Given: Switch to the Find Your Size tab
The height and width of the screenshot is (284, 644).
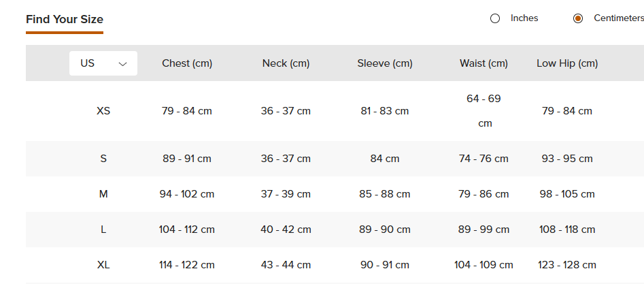Looking at the screenshot, I should 65,19.
